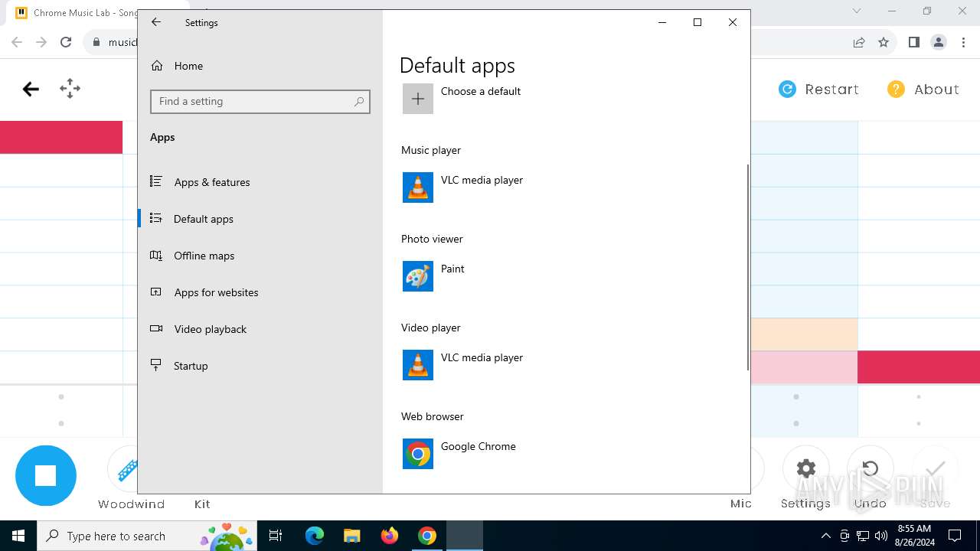Click the Paint icon under Photo viewer
The image size is (980, 551).
[x=418, y=276]
